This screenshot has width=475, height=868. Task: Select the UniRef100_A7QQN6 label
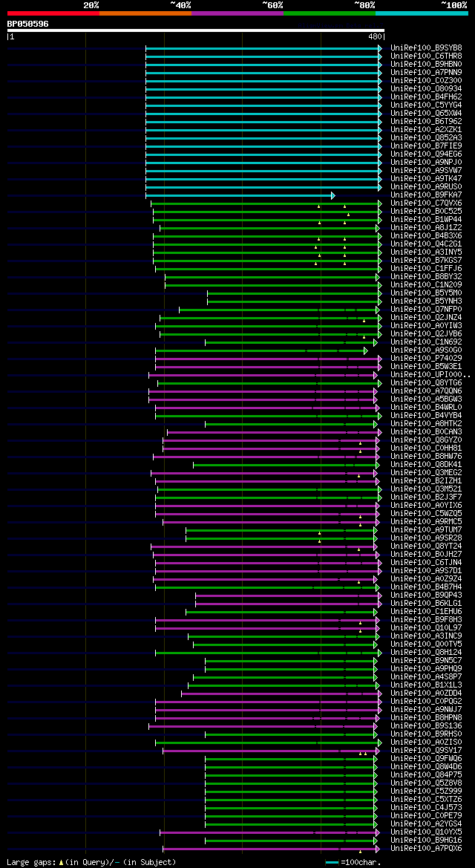tap(426, 391)
